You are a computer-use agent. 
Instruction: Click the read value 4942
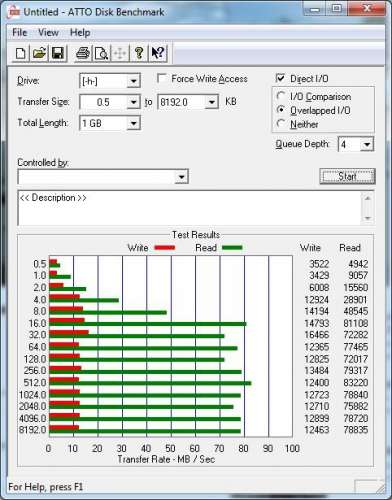click(x=358, y=264)
